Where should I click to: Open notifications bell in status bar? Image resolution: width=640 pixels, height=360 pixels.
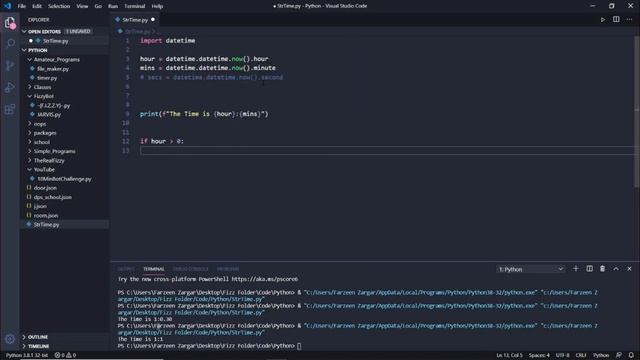coord(631,355)
